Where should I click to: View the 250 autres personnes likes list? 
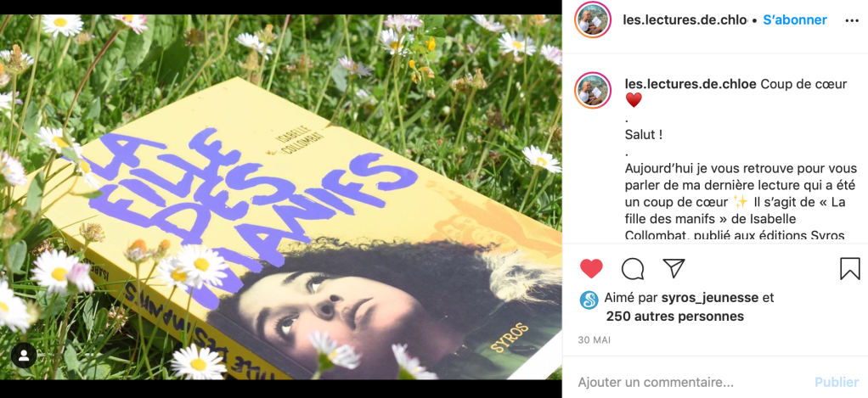click(675, 317)
